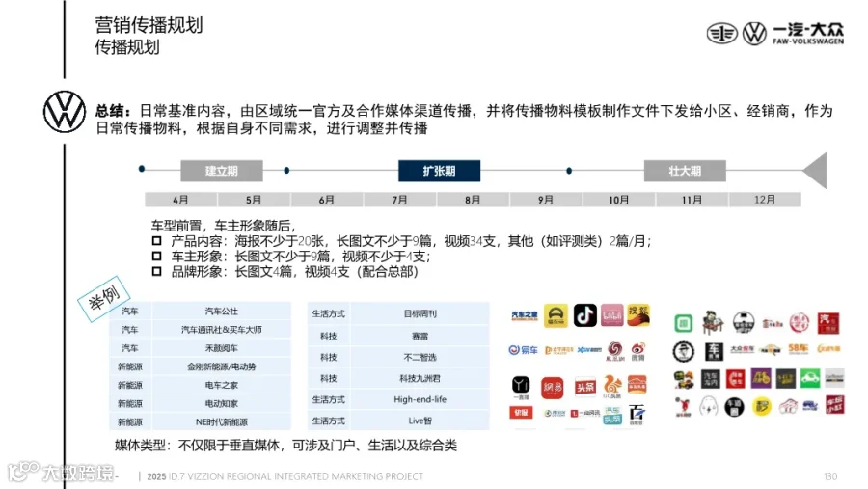This screenshot has height=489, width=868.
Task: Click the page number 130
Action: point(830,476)
